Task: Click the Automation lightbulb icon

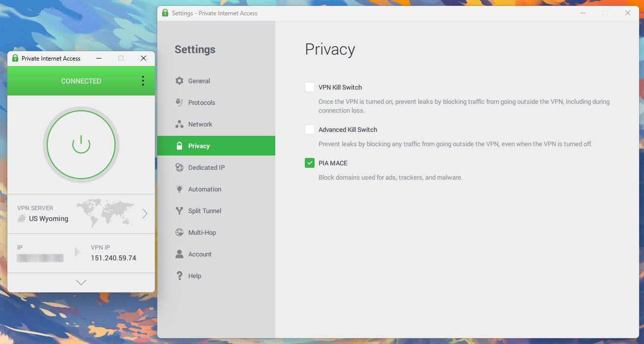Action: point(179,189)
